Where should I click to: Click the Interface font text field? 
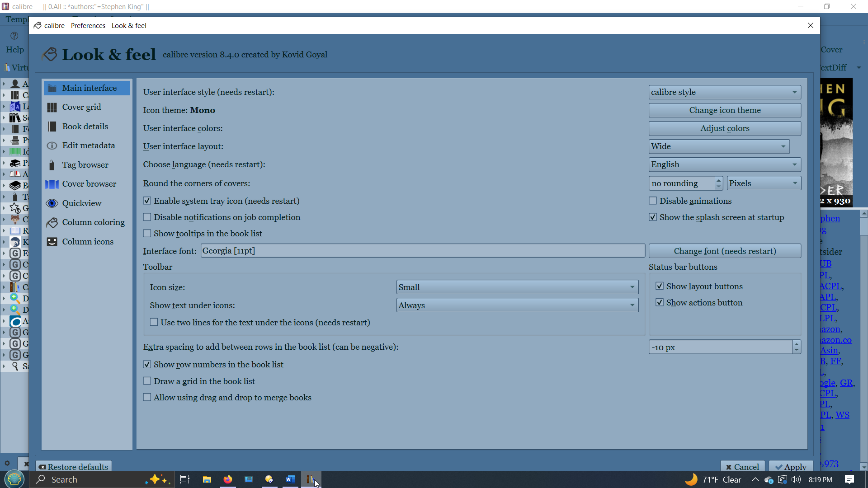coord(422,251)
